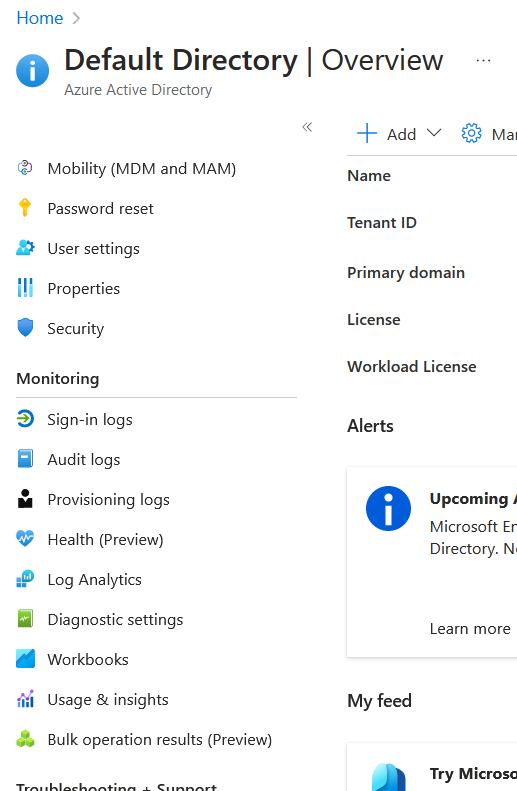Image resolution: width=517 pixels, height=791 pixels.
Task: Click the License label
Action: pyautogui.click(x=374, y=320)
